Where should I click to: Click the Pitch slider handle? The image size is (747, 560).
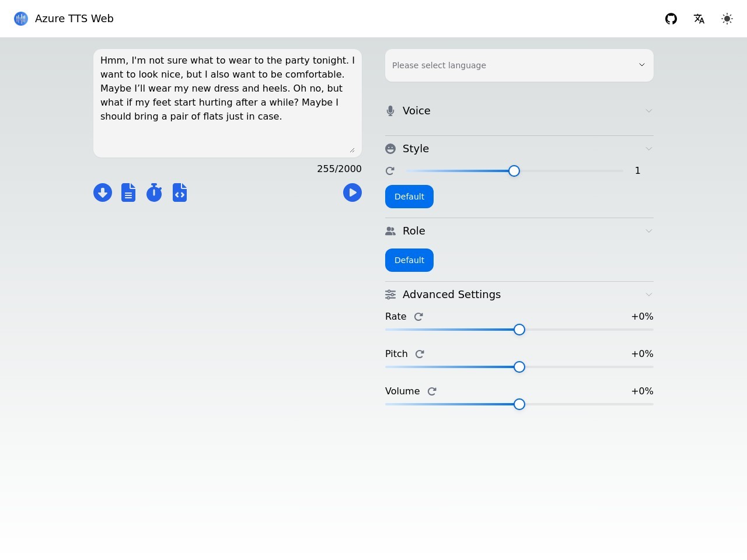point(519,367)
